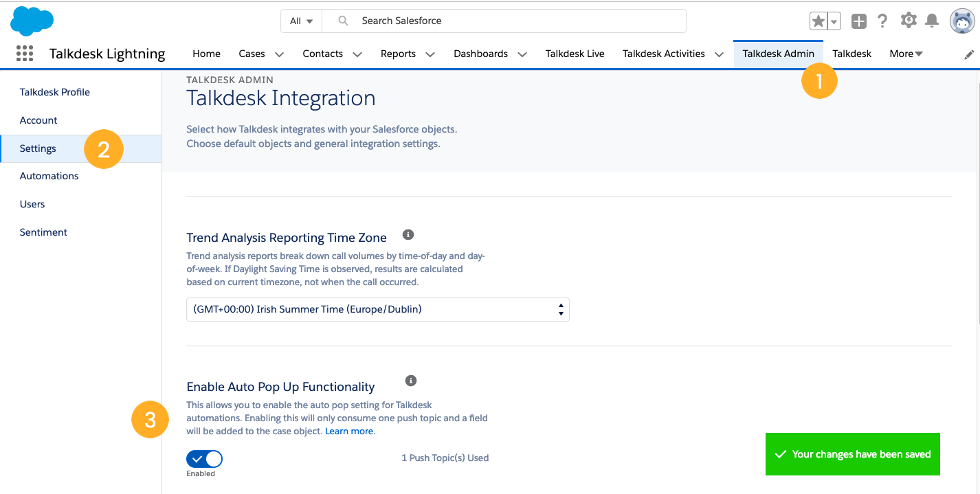The width and height of the screenshot is (980, 494).
Task: Click the Salesforce cloud logo
Action: click(32, 21)
